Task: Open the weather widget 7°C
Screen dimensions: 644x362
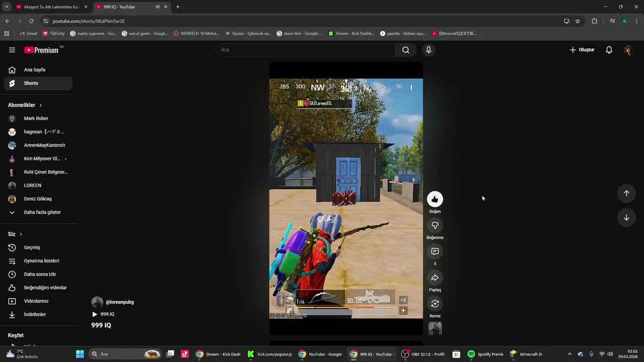Action: coord(21,354)
